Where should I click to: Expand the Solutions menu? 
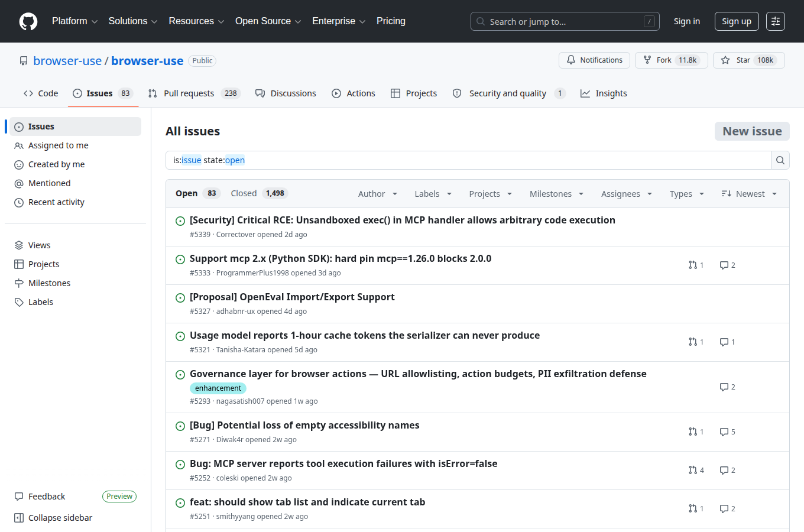click(133, 21)
